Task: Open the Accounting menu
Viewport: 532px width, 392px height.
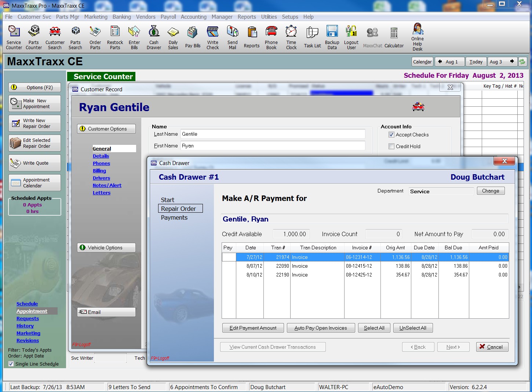Action: tap(194, 17)
